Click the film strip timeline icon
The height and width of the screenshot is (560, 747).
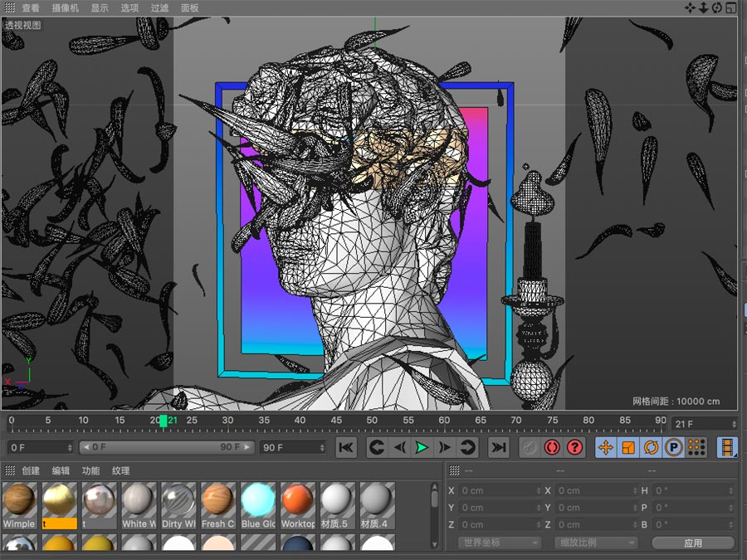click(x=726, y=448)
